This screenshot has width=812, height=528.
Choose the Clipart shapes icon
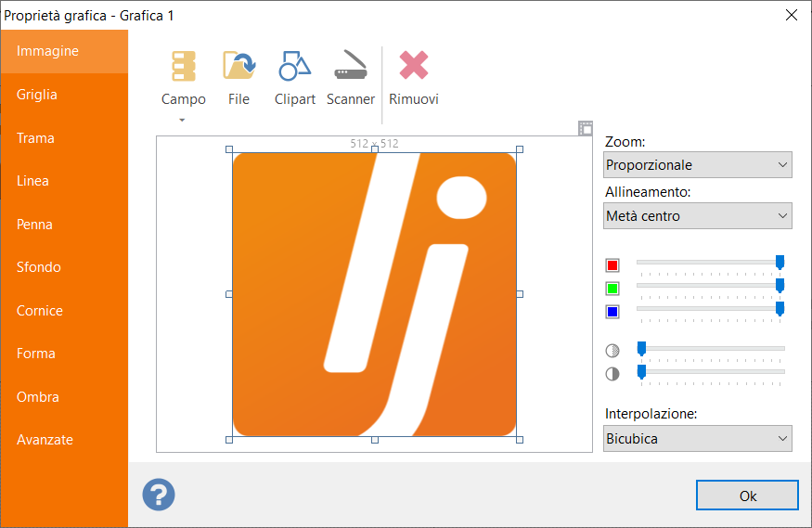[295, 66]
